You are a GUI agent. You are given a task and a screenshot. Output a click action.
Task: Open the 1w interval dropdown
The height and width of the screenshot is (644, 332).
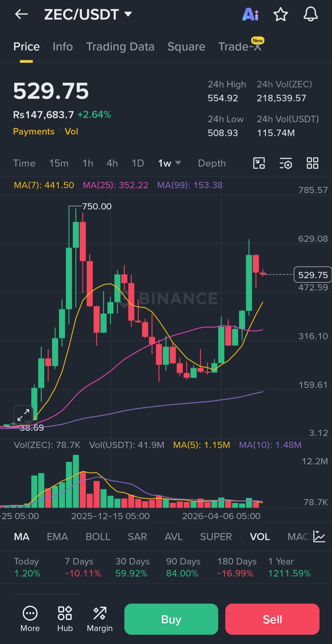[170, 163]
